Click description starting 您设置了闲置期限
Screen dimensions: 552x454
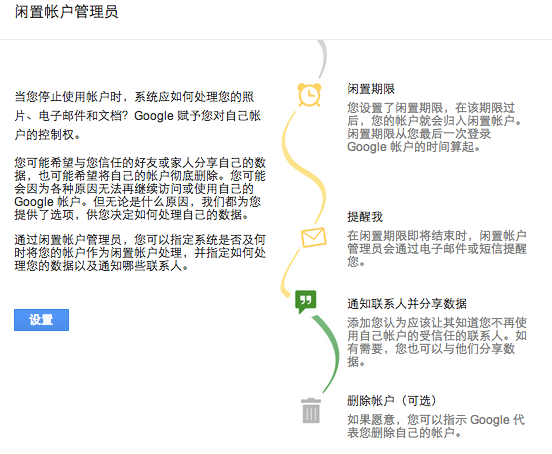click(x=434, y=127)
